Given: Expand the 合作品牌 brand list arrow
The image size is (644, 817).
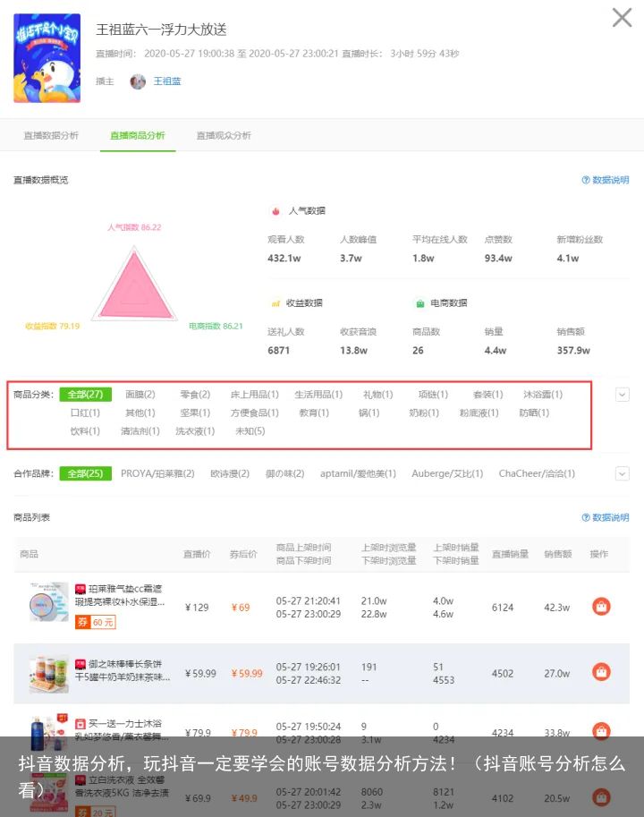Looking at the screenshot, I should pyautogui.click(x=623, y=473).
